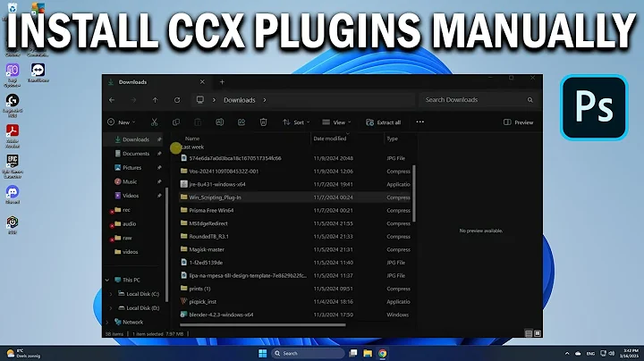Click the Extract all button
This screenshot has height=361, width=644.
click(x=383, y=122)
